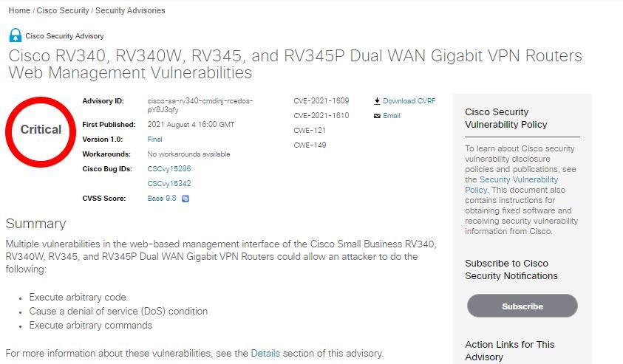Viewport: 623px width, 364px height.
Task: Open Cisco bug ID CSCvy15342
Action: 168,183
